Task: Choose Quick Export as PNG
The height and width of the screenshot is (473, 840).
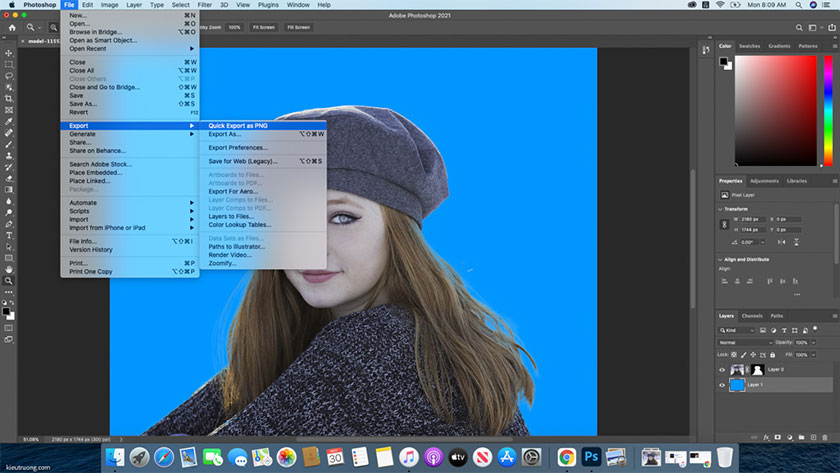Action: pyautogui.click(x=263, y=125)
